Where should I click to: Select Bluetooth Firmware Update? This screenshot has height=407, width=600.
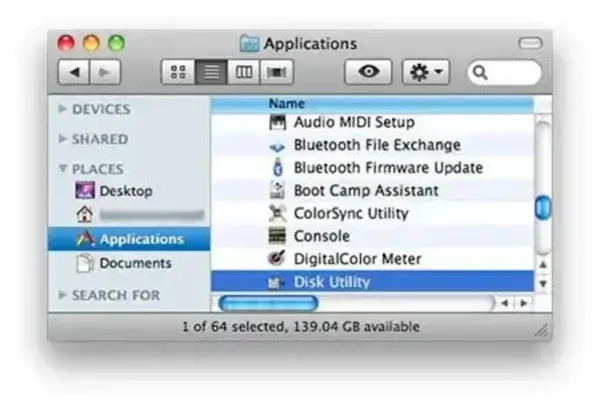[372, 168]
